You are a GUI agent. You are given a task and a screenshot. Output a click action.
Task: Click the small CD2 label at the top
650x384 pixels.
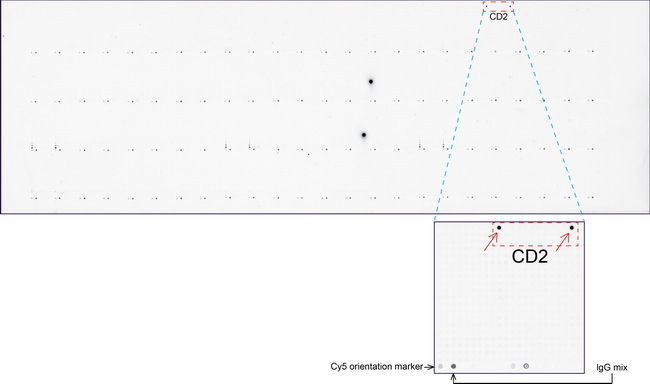pos(498,17)
